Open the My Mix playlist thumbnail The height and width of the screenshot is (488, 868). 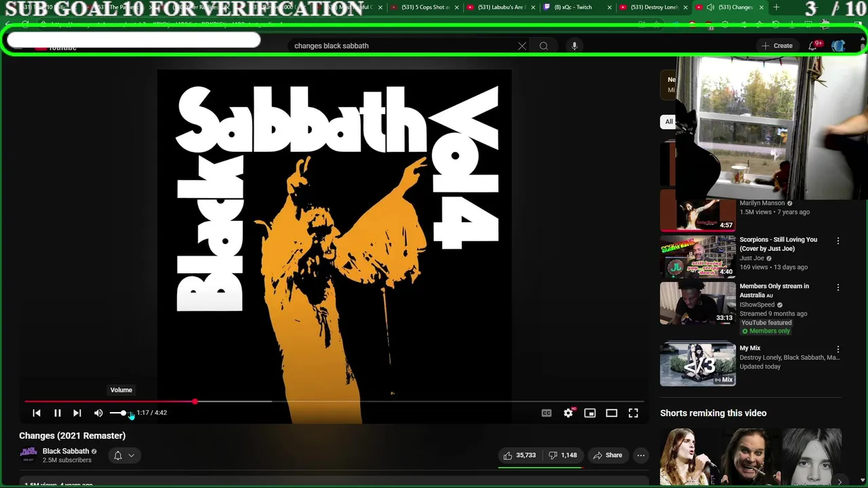[x=698, y=365]
